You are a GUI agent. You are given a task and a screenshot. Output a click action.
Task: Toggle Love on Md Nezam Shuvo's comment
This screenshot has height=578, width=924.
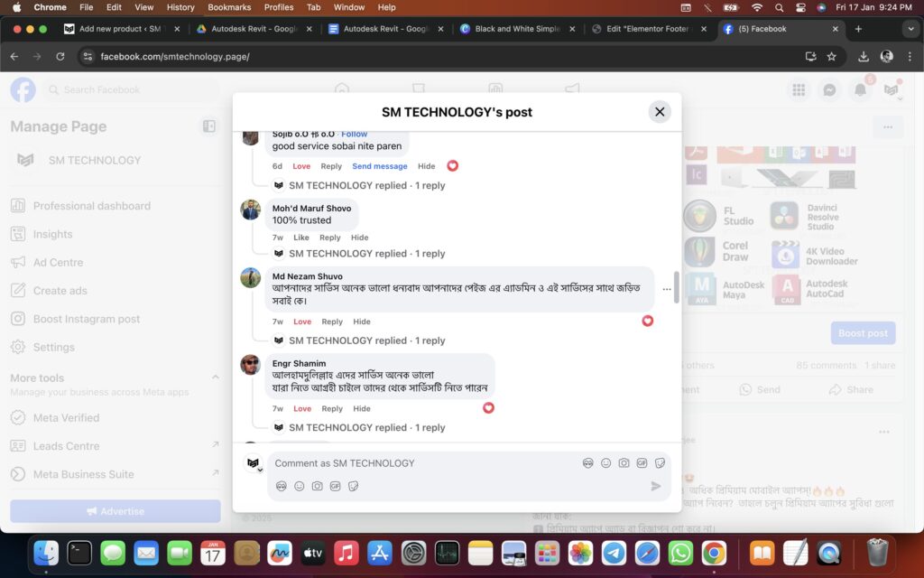tap(302, 322)
